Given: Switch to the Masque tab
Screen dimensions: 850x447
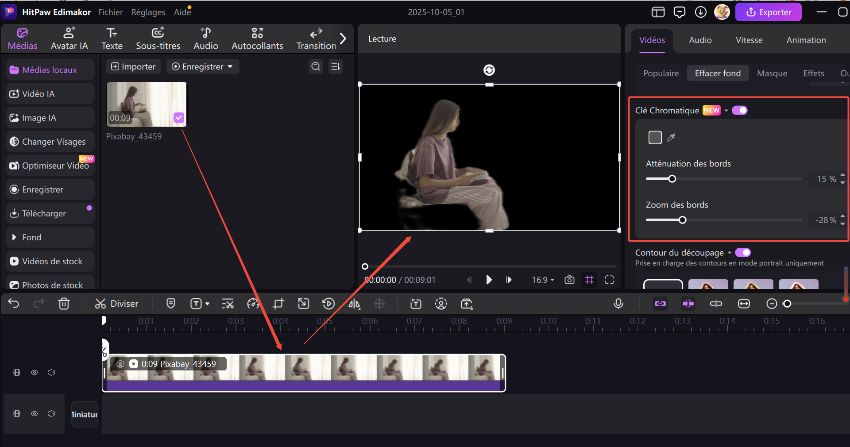Looking at the screenshot, I should (x=771, y=73).
